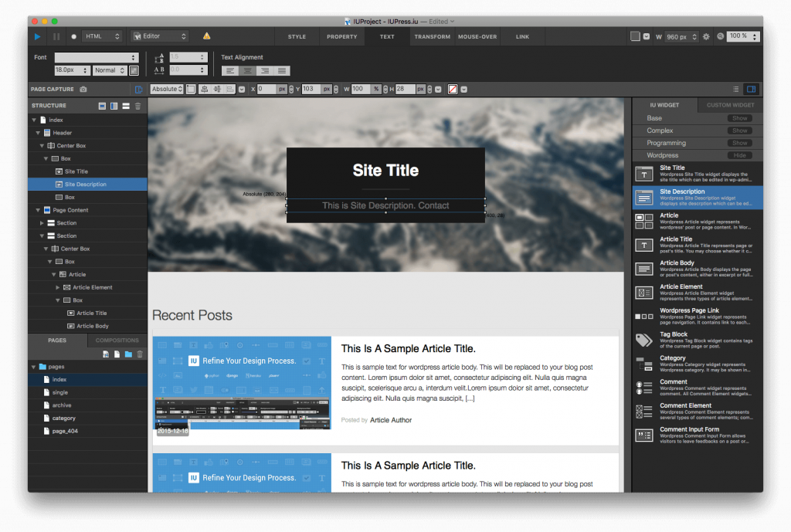Collapse the Page Content tree node

tap(38, 210)
